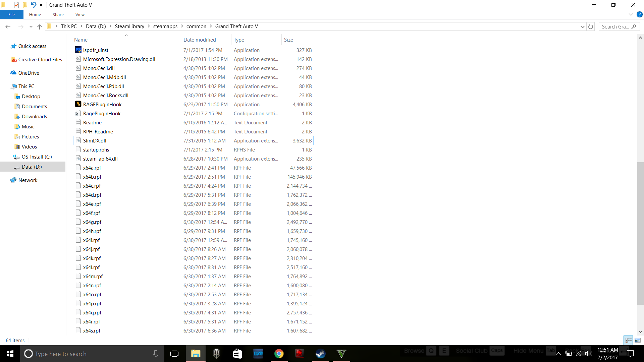Screen dimensions: 644x362
Task: Click SteamLibrary in the breadcrumb path
Action: click(129, 26)
